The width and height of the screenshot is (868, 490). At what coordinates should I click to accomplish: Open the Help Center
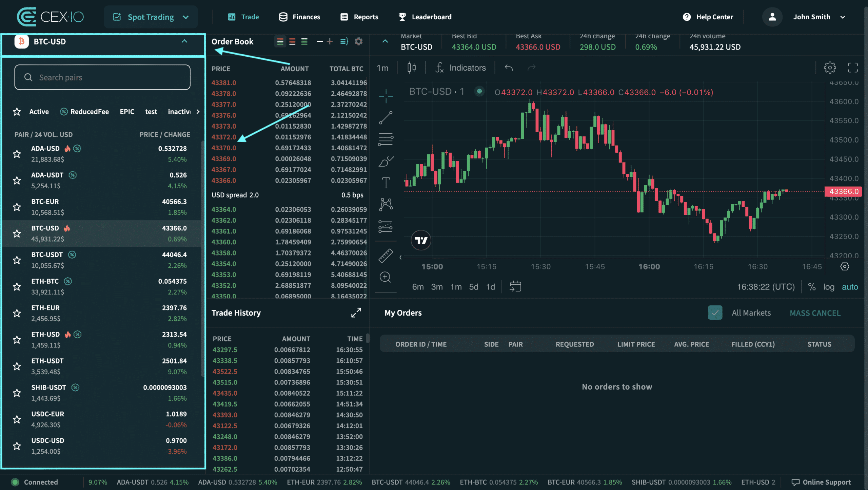708,17
